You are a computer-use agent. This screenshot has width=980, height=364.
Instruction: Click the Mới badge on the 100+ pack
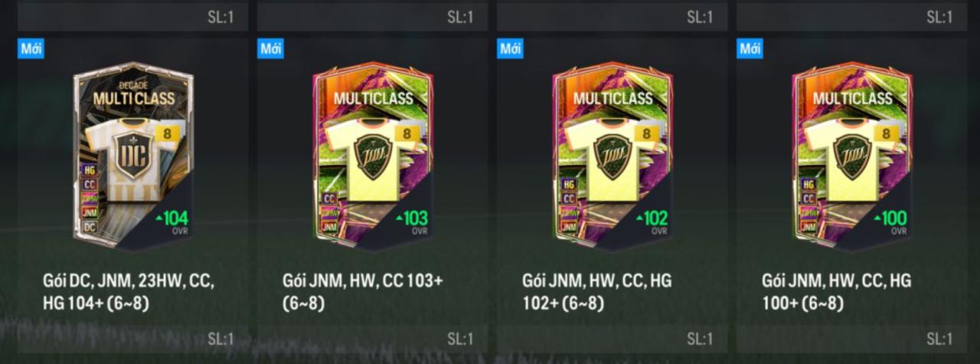[750, 49]
